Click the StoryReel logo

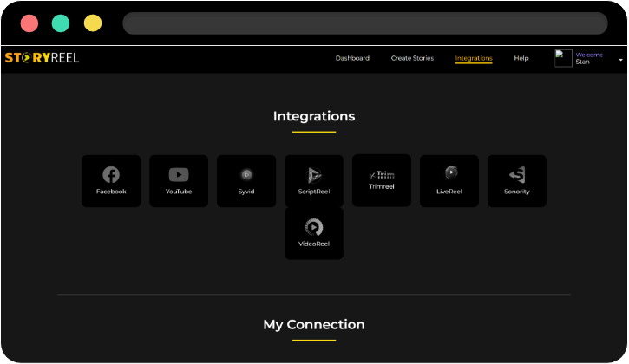42,58
